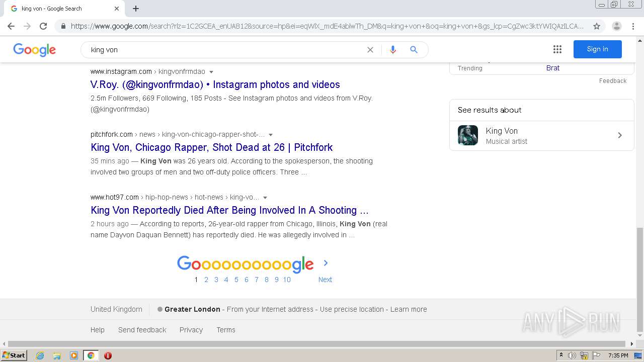The height and width of the screenshot is (362, 644).
Task: Open the Help footer link
Action: point(98,330)
